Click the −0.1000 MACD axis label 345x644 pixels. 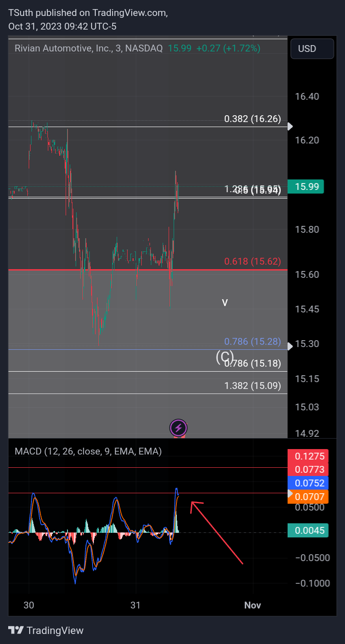click(x=312, y=583)
